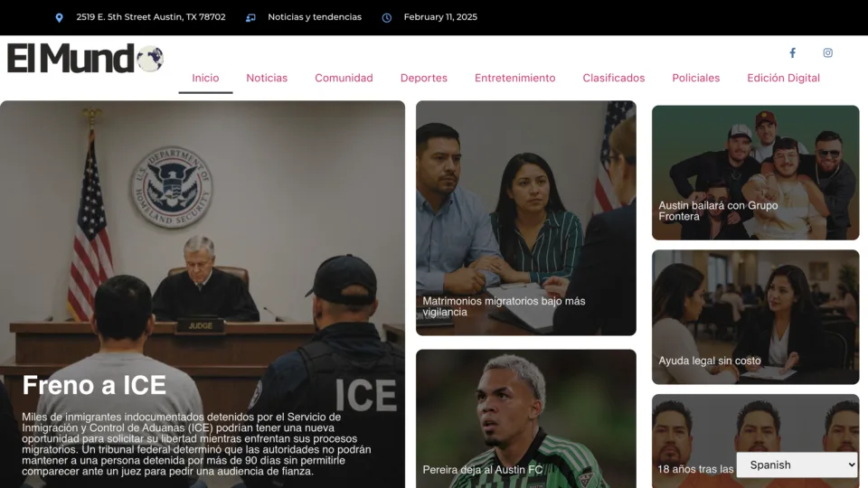Click the address 2519 E. 5th Street
This screenshot has width=868, height=488.
pos(151,17)
